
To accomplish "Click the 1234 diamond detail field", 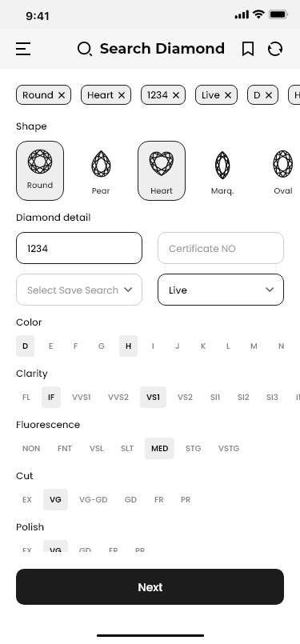I will coord(79,248).
